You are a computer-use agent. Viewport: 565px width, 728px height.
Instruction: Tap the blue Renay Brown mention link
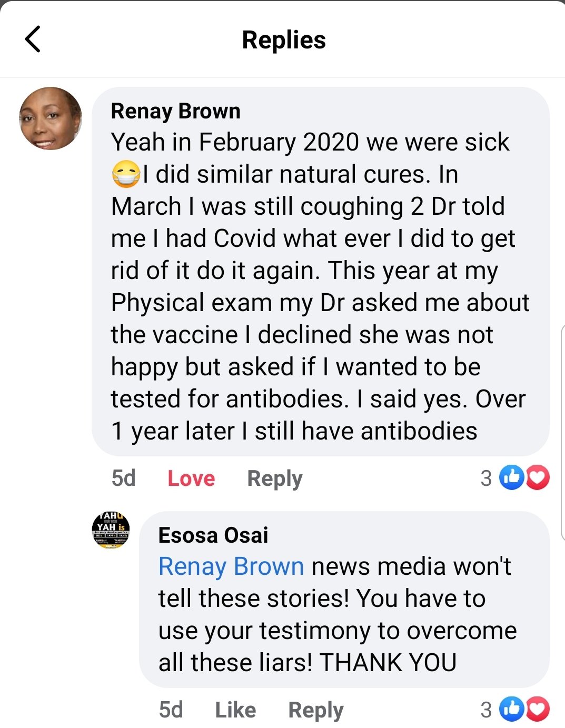pos(231,567)
